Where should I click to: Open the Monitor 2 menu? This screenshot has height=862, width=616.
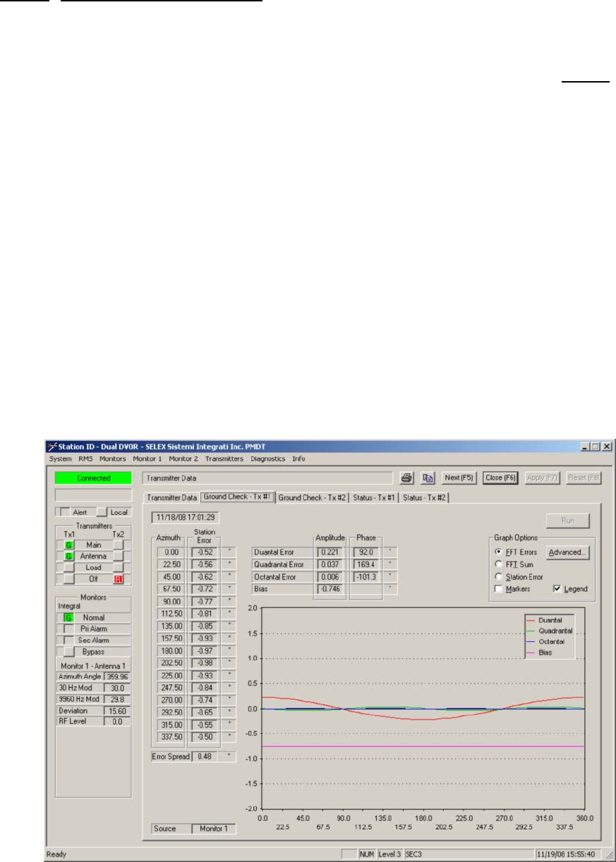(x=183, y=459)
